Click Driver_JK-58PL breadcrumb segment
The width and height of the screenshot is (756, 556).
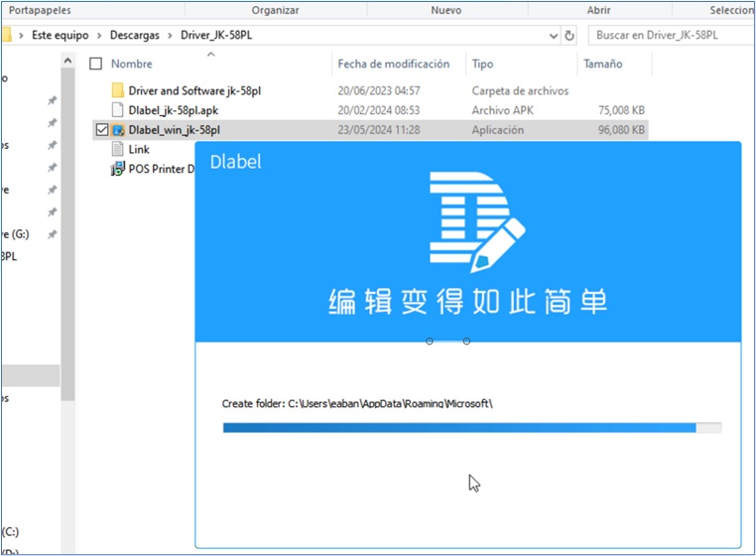click(x=216, y=35)
